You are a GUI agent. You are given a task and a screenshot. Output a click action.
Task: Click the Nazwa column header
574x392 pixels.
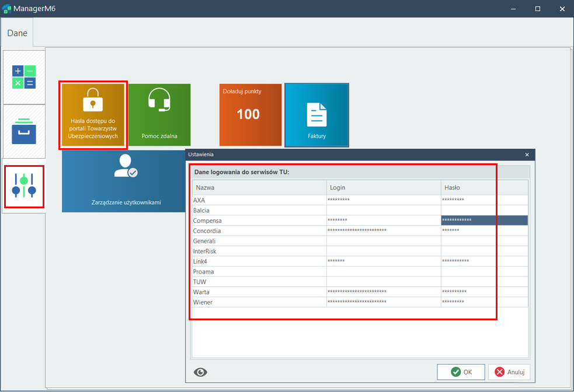(259, 188)
